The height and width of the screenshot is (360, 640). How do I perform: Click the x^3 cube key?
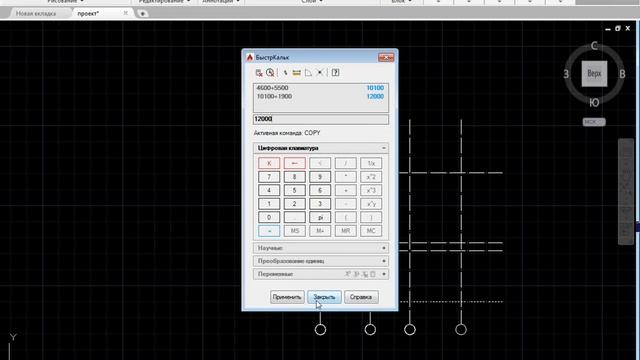[x=371, y=190]
